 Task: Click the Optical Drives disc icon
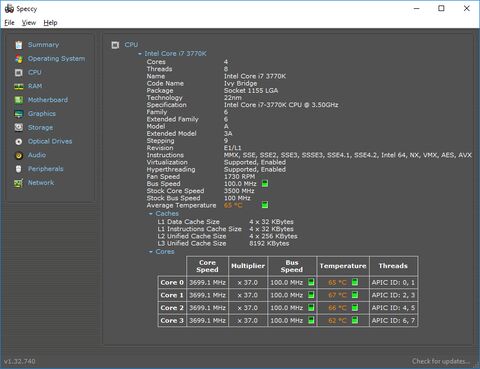coord(19,141)
